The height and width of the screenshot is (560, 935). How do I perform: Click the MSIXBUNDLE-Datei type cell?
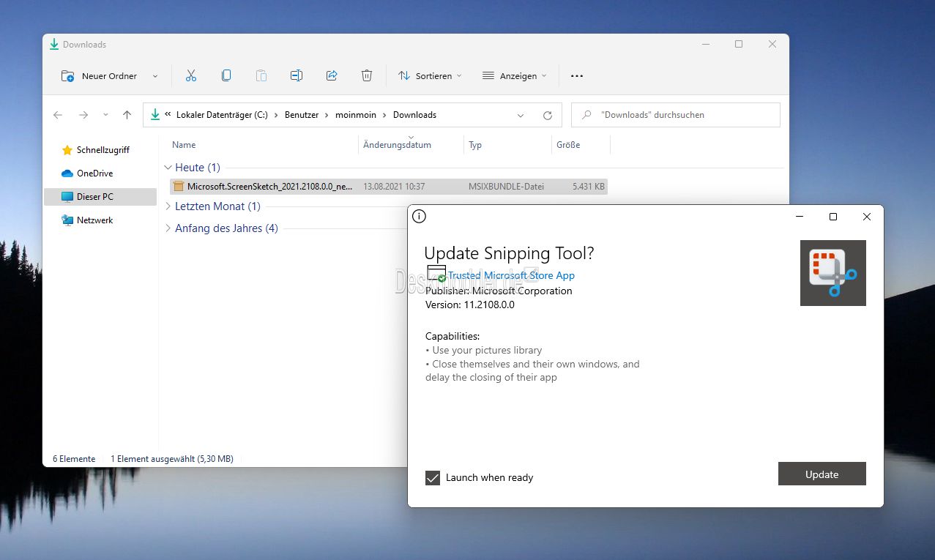(506, 187)
